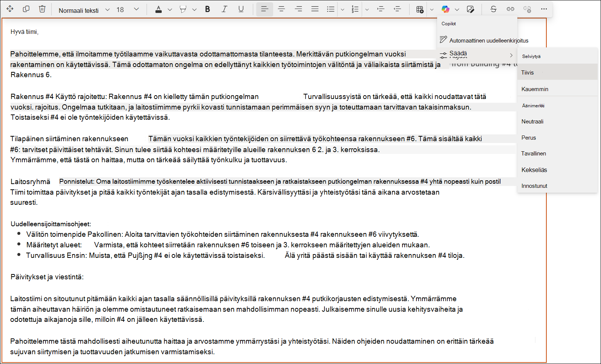Select the Neutraali tone option
601x364 pixels.
tap(557, 122)
